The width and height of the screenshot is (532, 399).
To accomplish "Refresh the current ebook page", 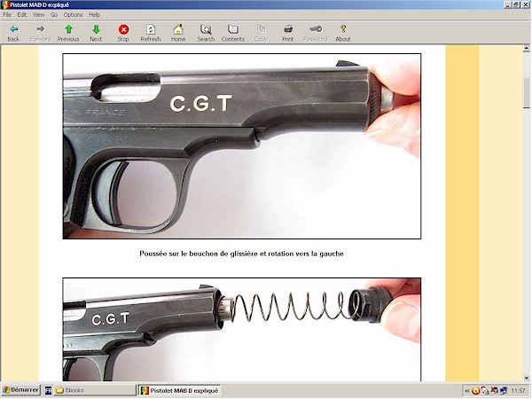I will [x=151, y=34].
